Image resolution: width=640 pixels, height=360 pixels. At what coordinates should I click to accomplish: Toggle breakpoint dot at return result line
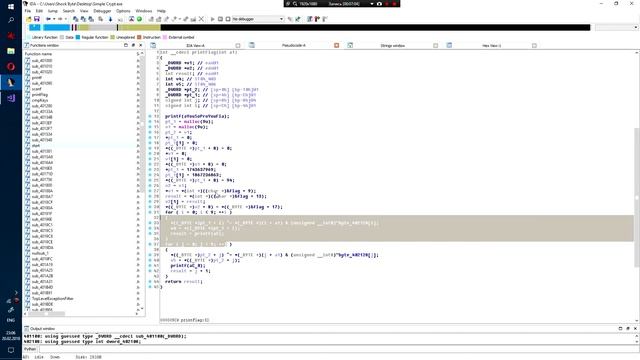[x=150, y=282]
